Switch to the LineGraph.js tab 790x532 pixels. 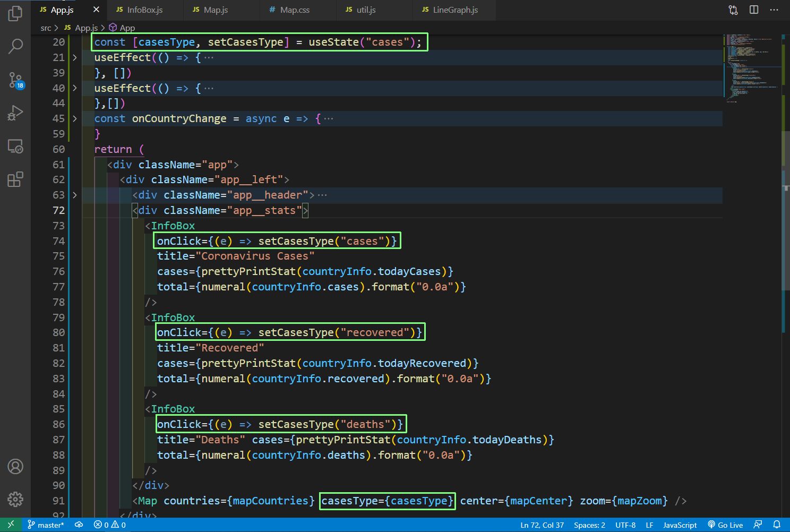coord(455,10)
